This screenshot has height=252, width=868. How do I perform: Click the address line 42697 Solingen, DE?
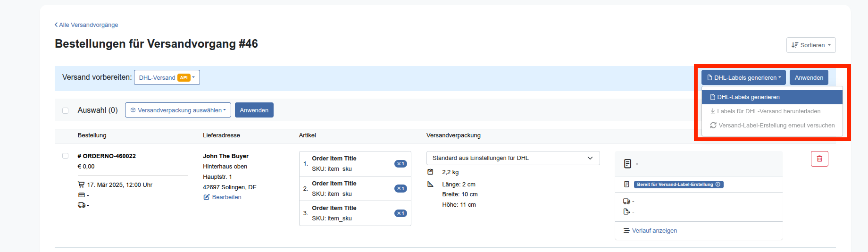(230, 187)
